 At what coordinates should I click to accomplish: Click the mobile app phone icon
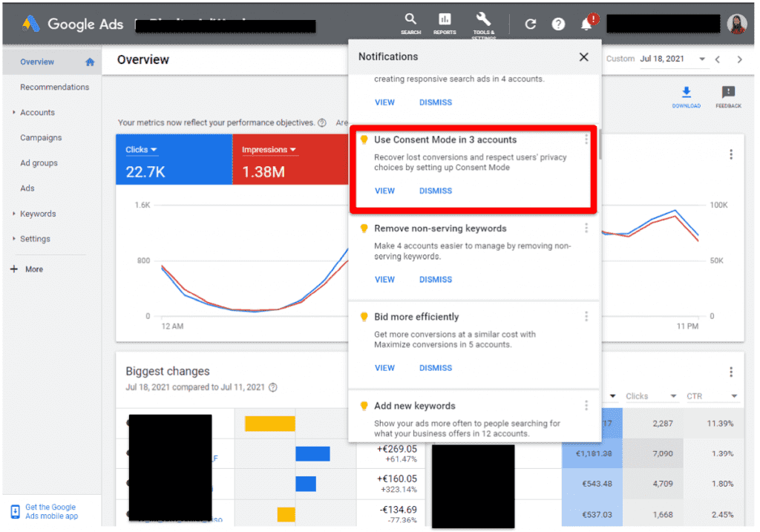(15, 511)
